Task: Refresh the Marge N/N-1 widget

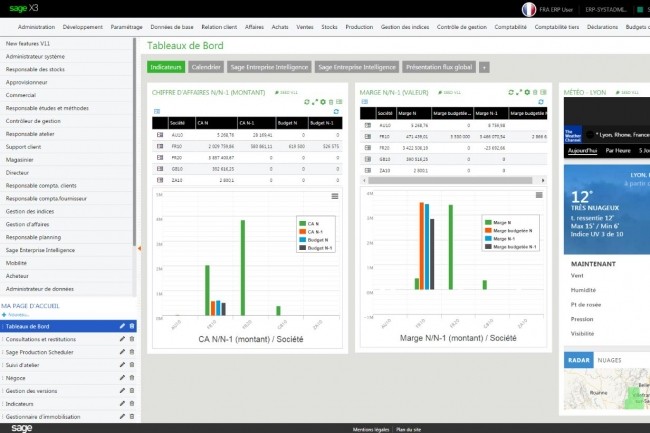Action: 511,92
